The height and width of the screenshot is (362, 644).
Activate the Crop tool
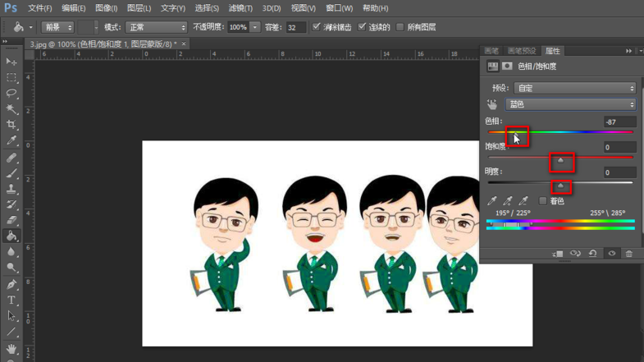[11, 125]
